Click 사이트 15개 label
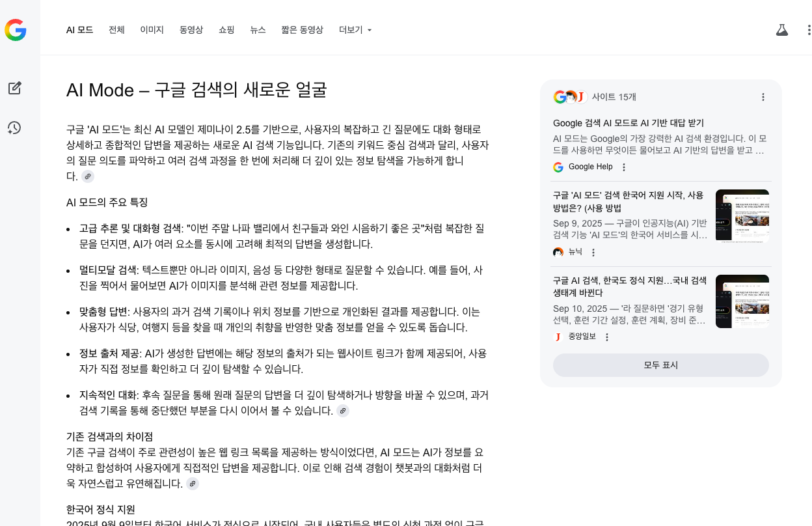 (x=614, y=97)
